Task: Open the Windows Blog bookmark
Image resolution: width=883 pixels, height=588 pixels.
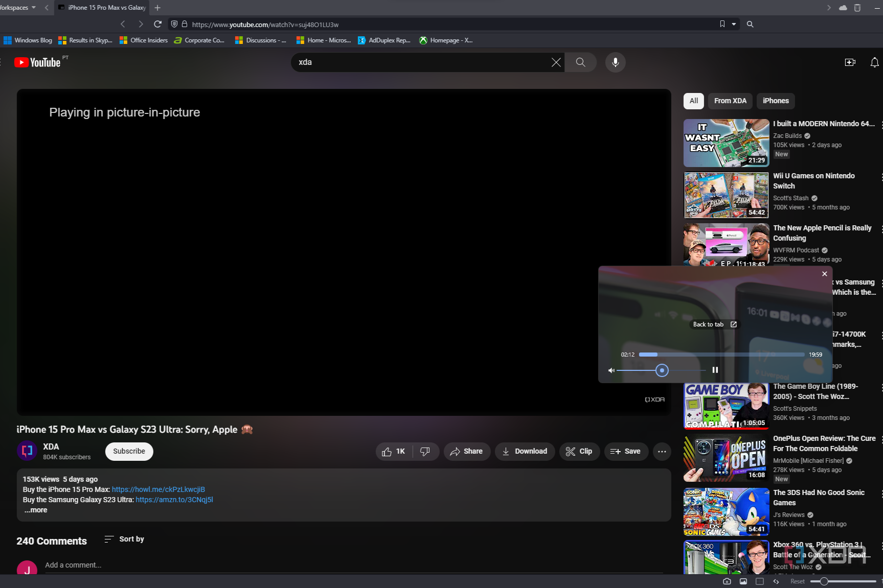Action: 28,40
